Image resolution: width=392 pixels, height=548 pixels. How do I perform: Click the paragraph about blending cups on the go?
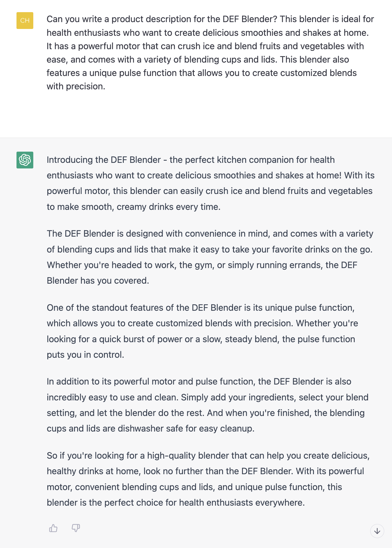click(x=210, y=257)
